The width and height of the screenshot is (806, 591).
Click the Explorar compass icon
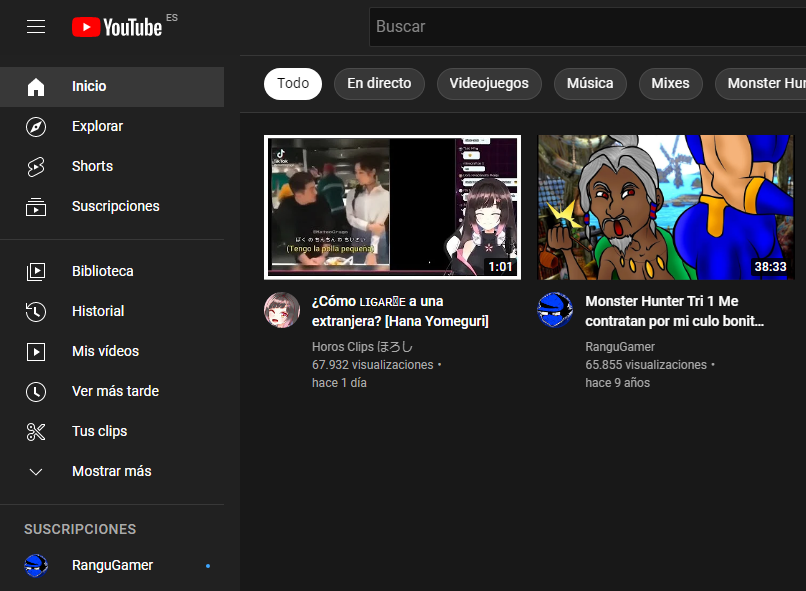tap(36, 126)
